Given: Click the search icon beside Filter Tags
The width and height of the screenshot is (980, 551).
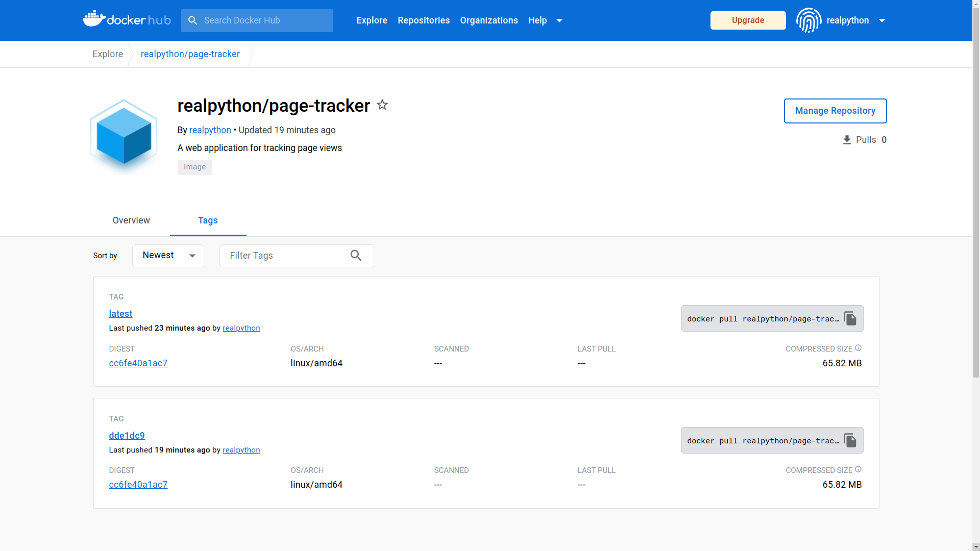Looking at the screenshot, I should 356,255.
